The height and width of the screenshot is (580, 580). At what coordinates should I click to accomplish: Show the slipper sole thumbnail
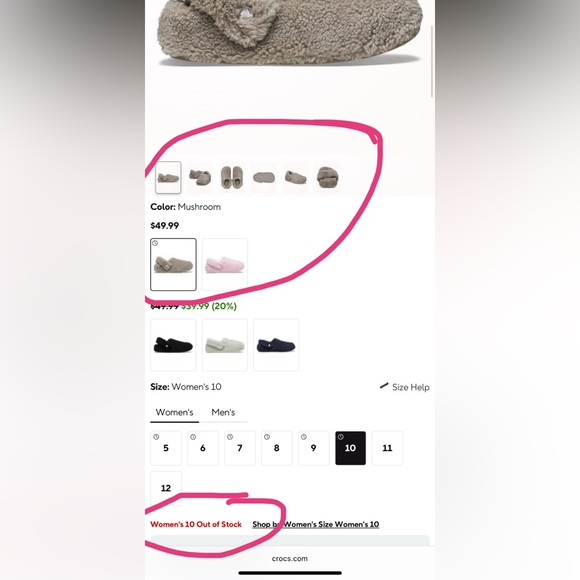pos(264,177)
